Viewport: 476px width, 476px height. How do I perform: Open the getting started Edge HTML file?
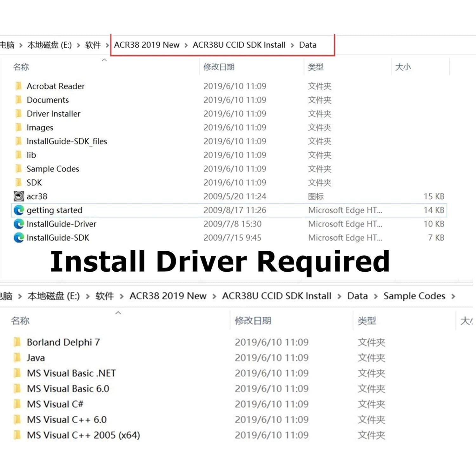coord(54,210)
